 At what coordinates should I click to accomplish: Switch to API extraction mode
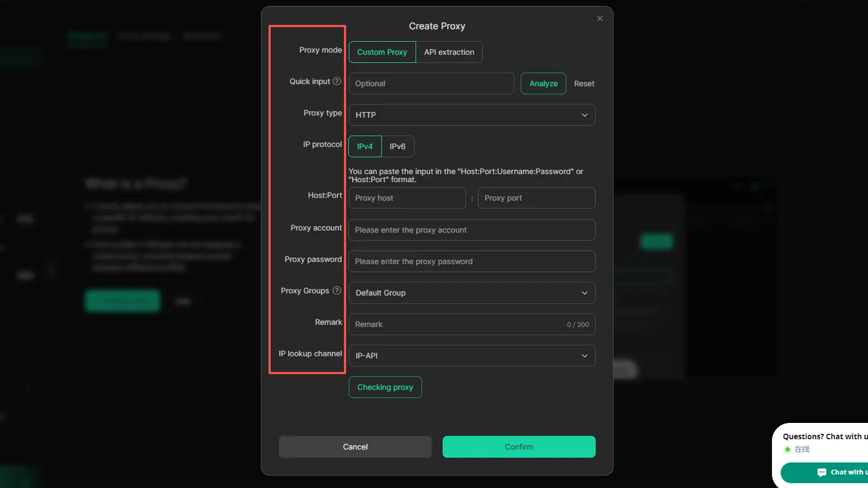449,52
